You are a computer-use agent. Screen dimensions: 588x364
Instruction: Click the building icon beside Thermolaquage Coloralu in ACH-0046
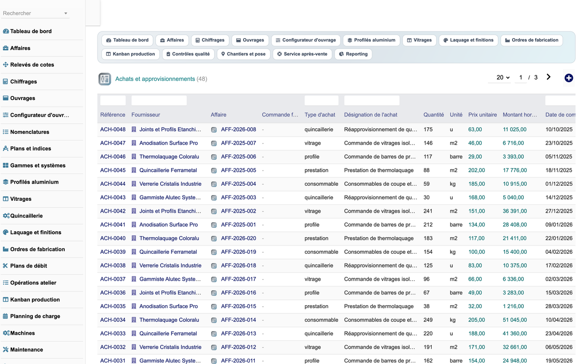(x=134, y=157)
